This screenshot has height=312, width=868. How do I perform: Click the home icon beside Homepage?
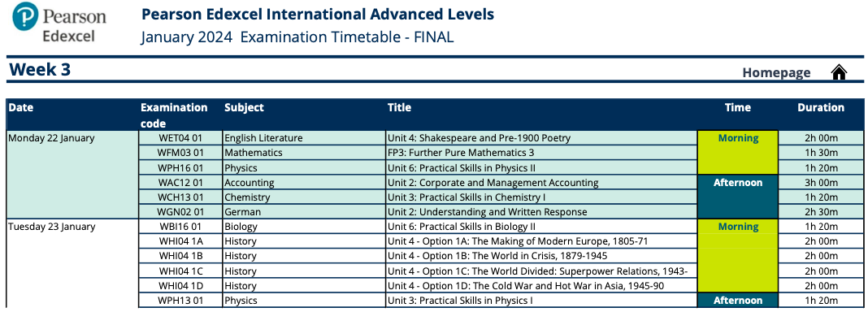point(840,72)
